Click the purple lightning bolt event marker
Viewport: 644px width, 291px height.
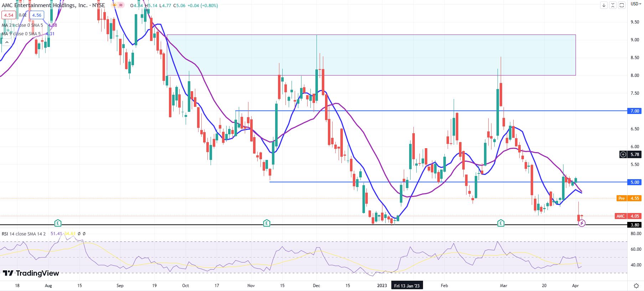click(582, 223)
